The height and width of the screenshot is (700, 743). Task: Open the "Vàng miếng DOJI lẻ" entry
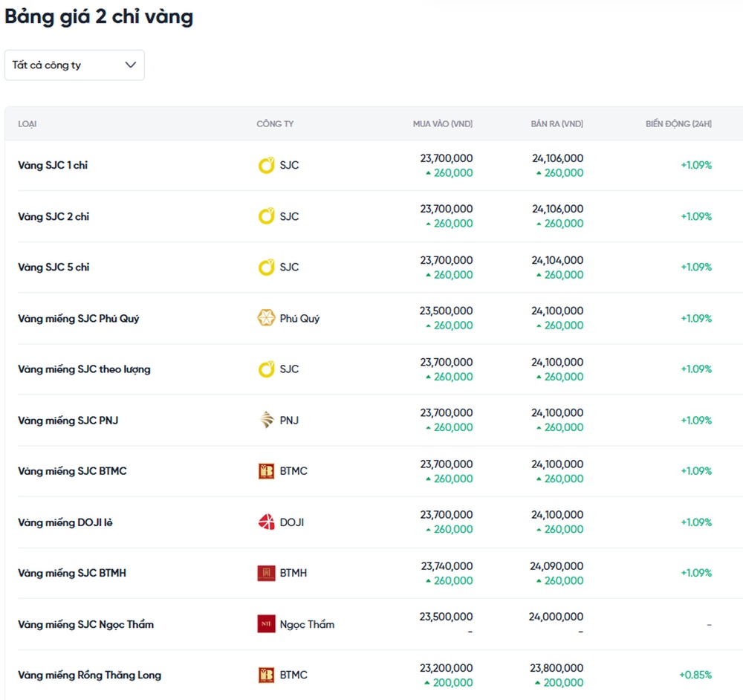pos(65,522)
